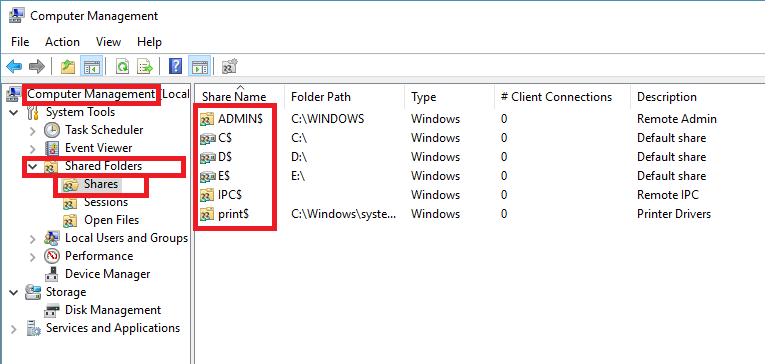Screen dimensions: 765x364
Task: Open the Action menu
Action: [62, 42]
